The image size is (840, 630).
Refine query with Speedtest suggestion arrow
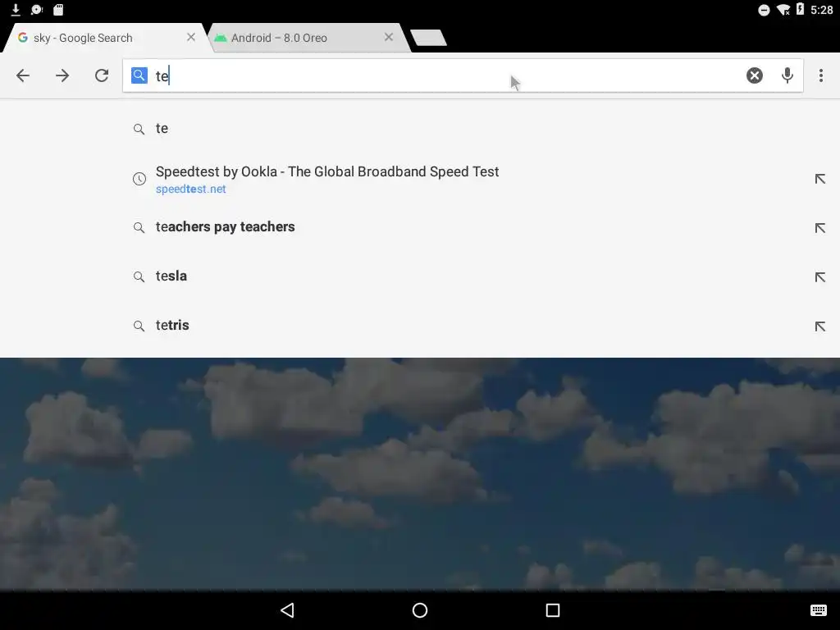pos(819,179)
